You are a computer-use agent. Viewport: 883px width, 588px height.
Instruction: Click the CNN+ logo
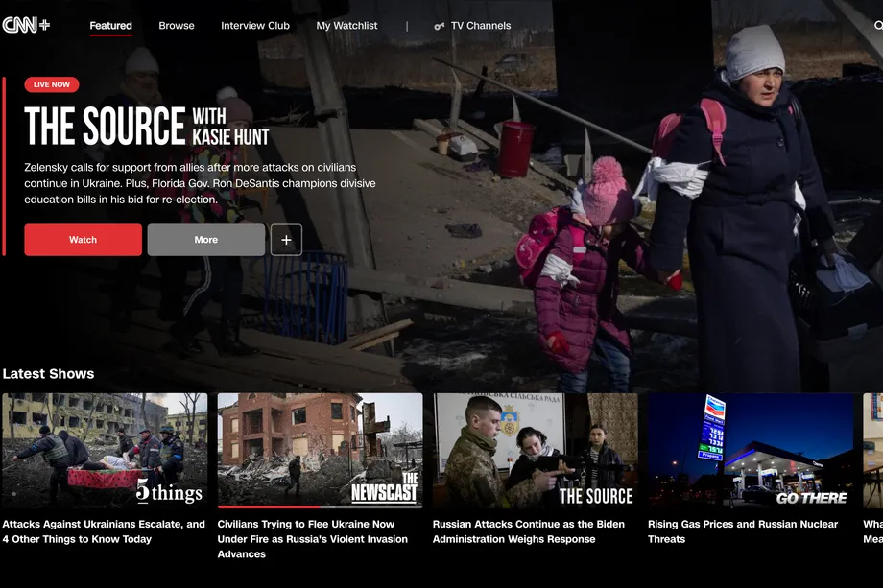[26, 25]
